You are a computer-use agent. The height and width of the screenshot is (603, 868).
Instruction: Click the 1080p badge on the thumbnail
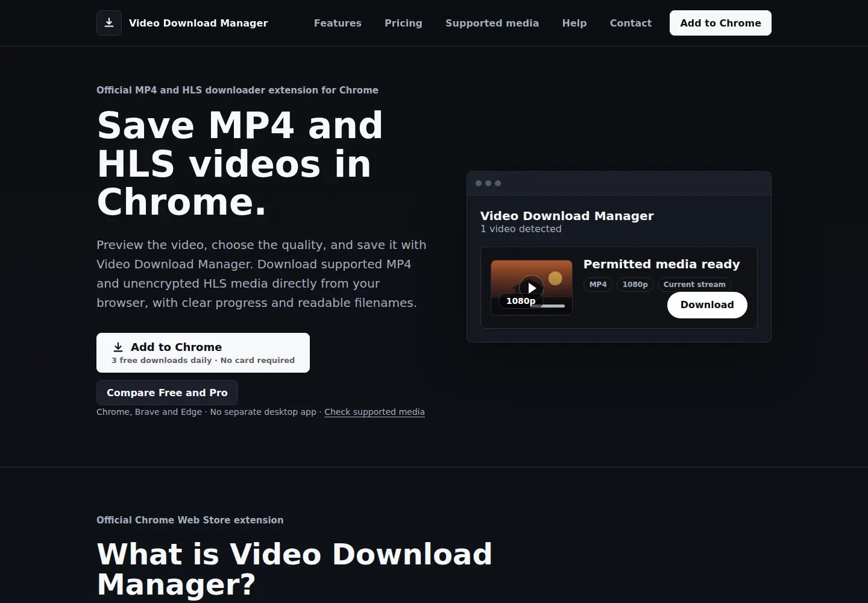click(x=521, y=301)
